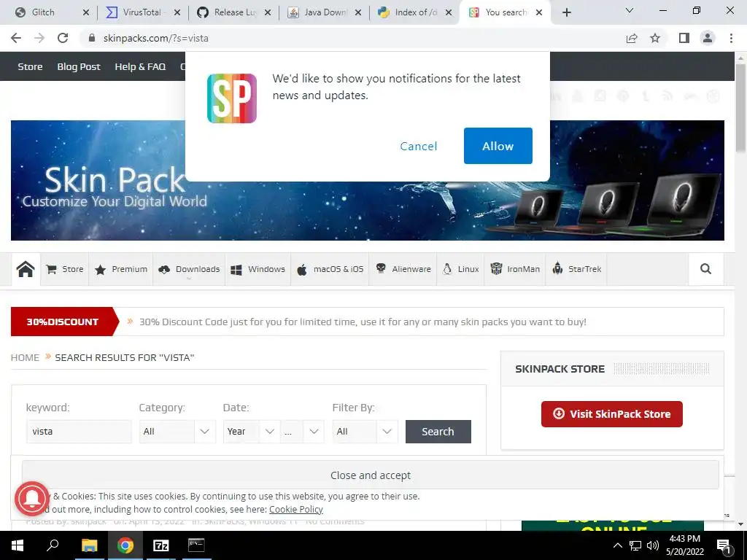Open the Windows category
The width and height of the screenshot is (747, 560).
[x=258, y=269]
